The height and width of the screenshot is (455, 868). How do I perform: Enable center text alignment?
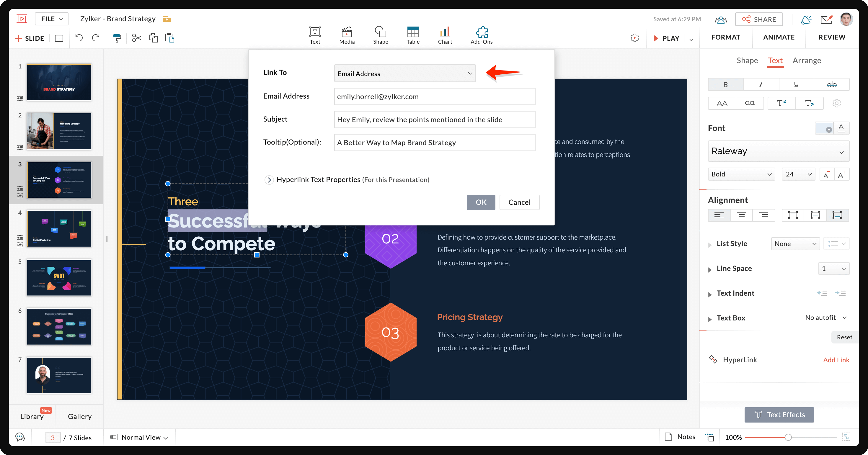[x=741, y=215]
